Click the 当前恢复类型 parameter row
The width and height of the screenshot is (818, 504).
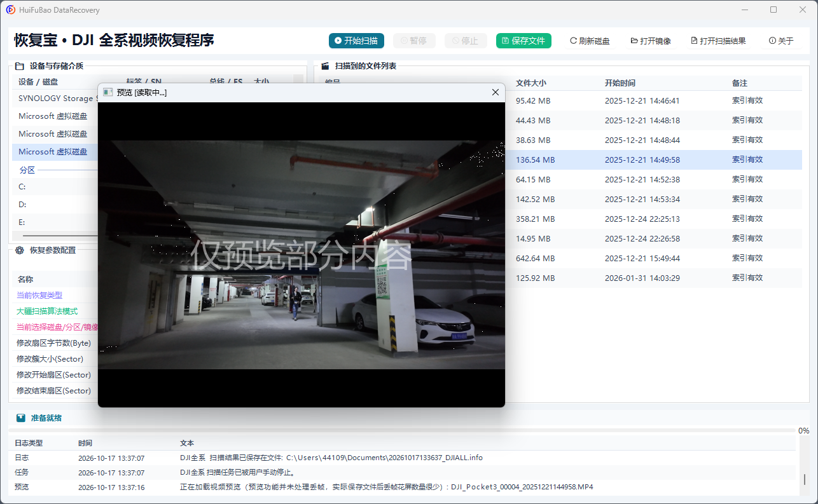(x=55, y=295)
